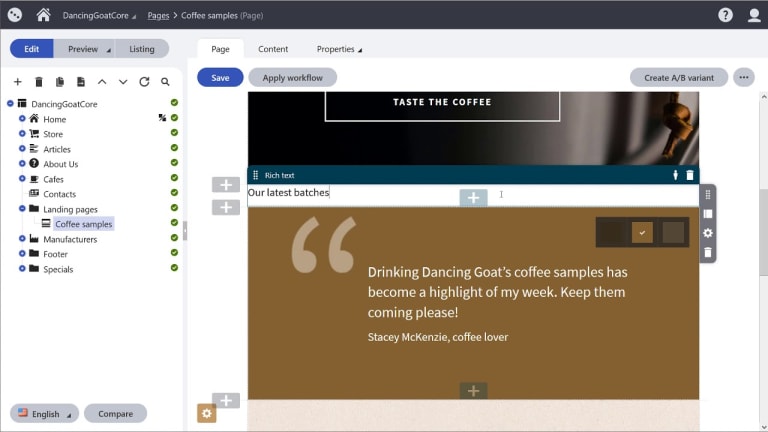Screen dimensions: 768x432
Task: Add widget below the Rich text
Action: (x=473, y=198)
